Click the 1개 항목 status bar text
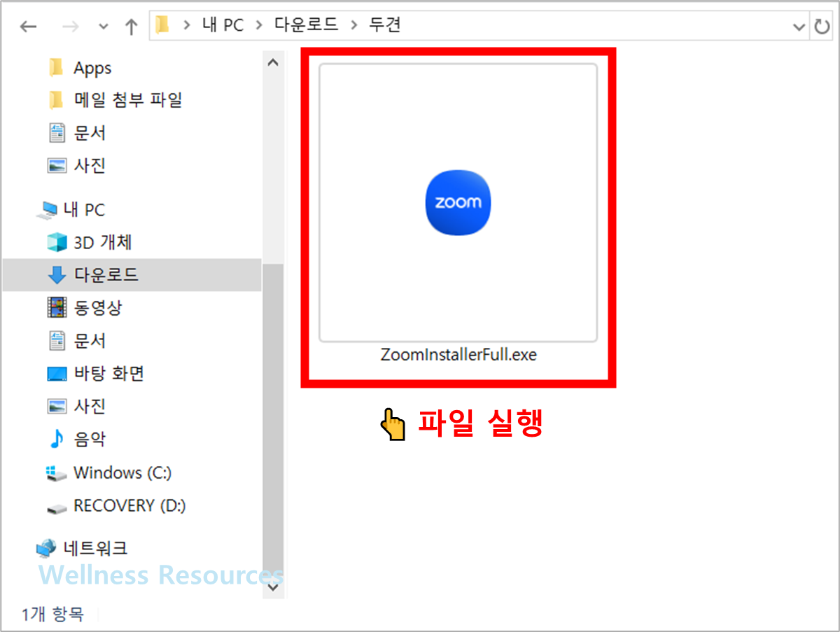This screenshot has height=632, width=840. point(52,615)
